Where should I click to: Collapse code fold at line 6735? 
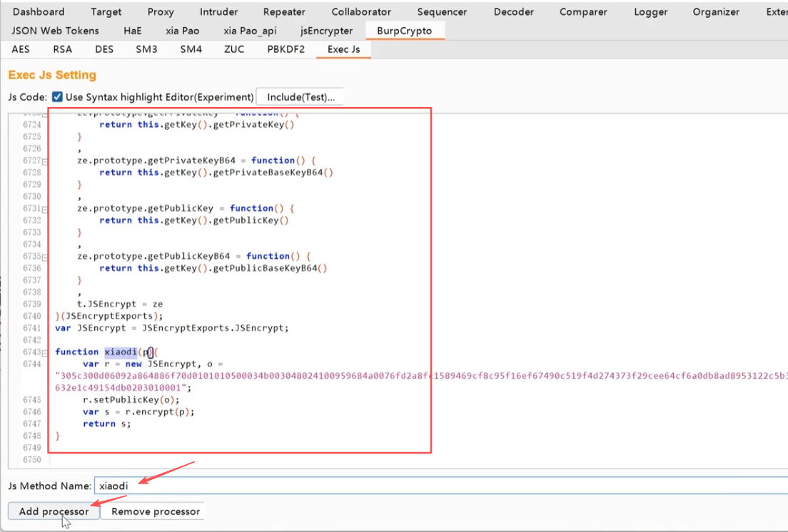[x=45, y=257]
